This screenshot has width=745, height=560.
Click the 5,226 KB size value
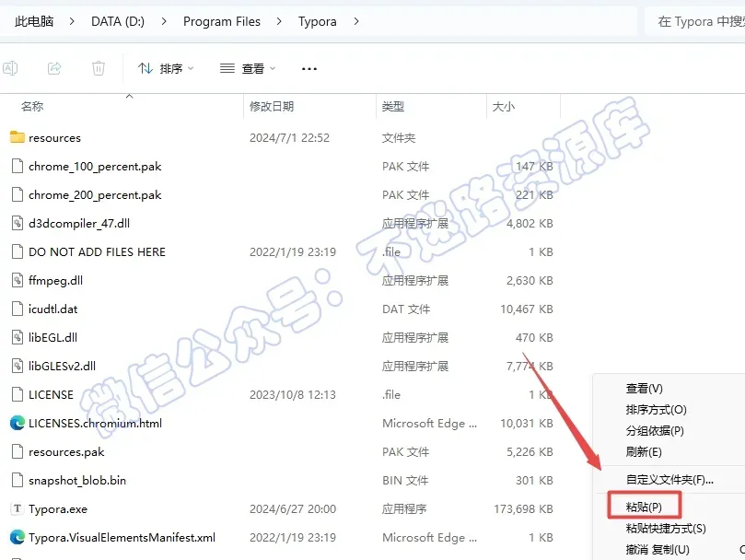pyautogui.click(x=530, y=452)
